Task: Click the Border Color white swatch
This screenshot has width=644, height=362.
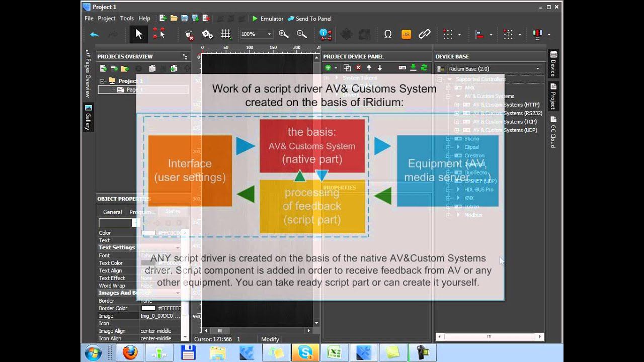Action: point(148,308)
